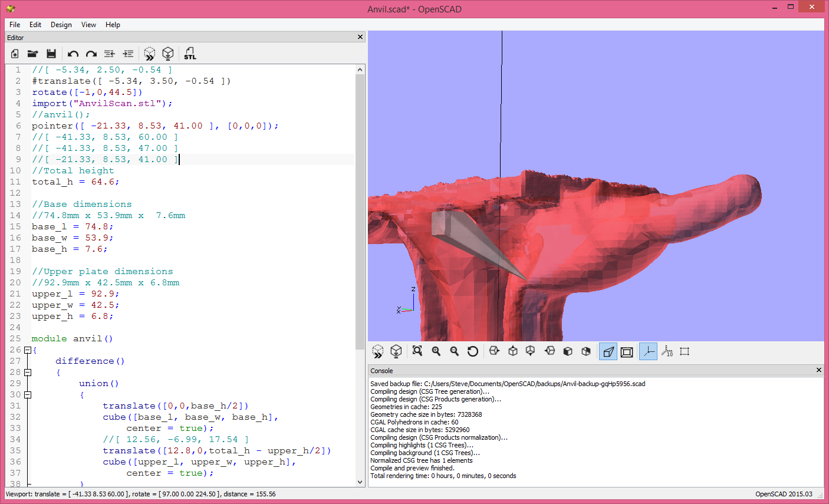The height and width of the screenshot is (504, 829).
Task: Click Render icon in the viewer toolbar
Action: pyautogui.click(x=396, y=351)
